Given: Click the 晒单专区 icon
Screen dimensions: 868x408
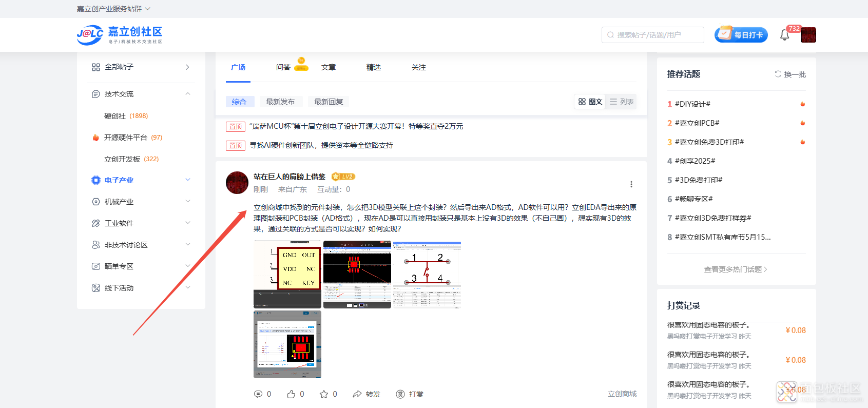Looking at the screenshot, I should coord(96,266).
